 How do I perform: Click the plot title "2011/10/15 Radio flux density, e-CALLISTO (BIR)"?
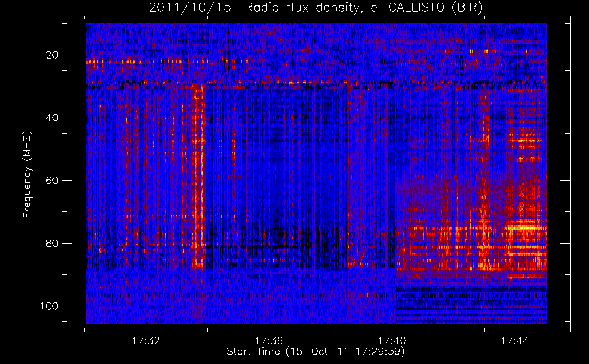pos(316,7)
